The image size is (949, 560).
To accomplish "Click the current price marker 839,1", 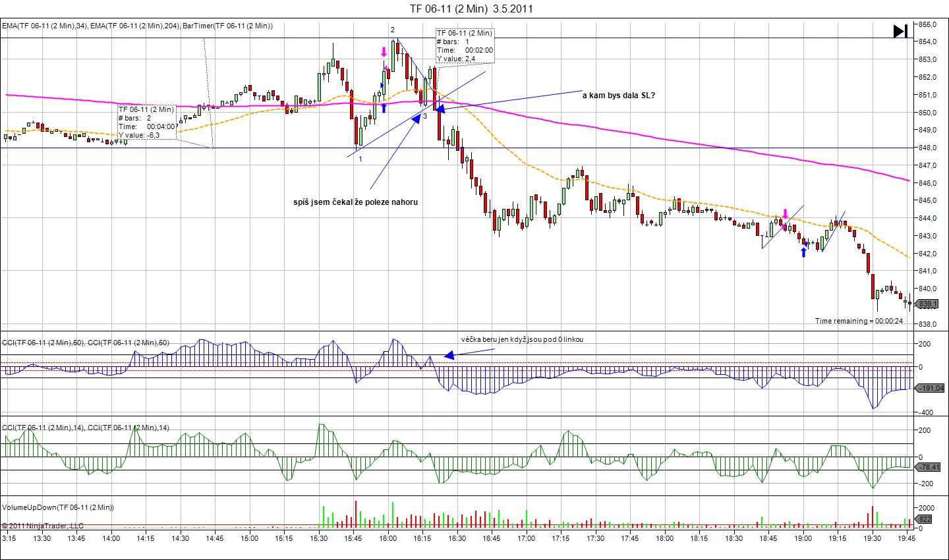I will [x=927, y=304].
